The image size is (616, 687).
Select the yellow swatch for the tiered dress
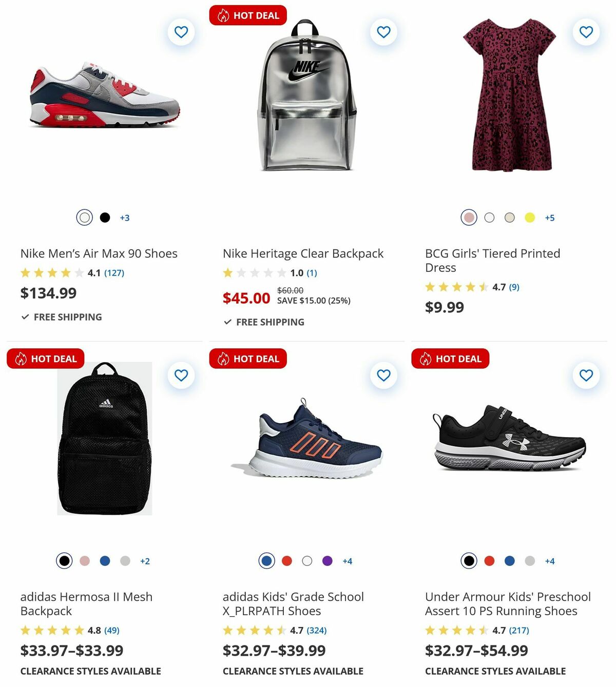point(531,218)
